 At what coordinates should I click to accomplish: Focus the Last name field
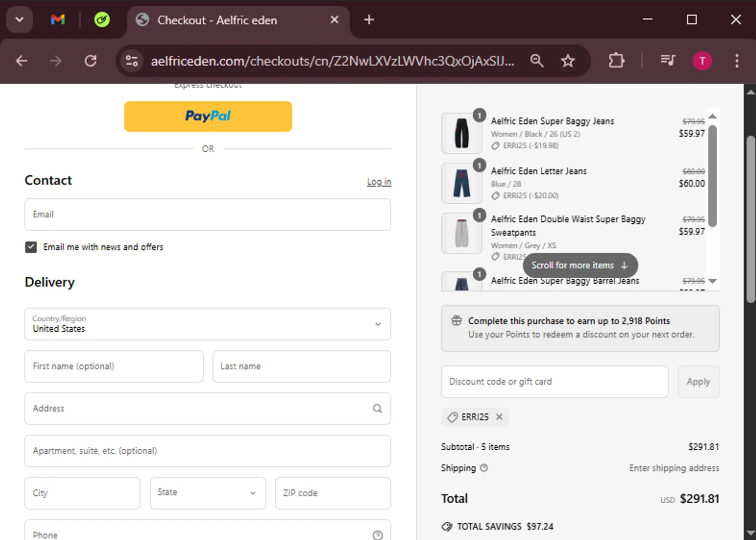tap(302, 367)
